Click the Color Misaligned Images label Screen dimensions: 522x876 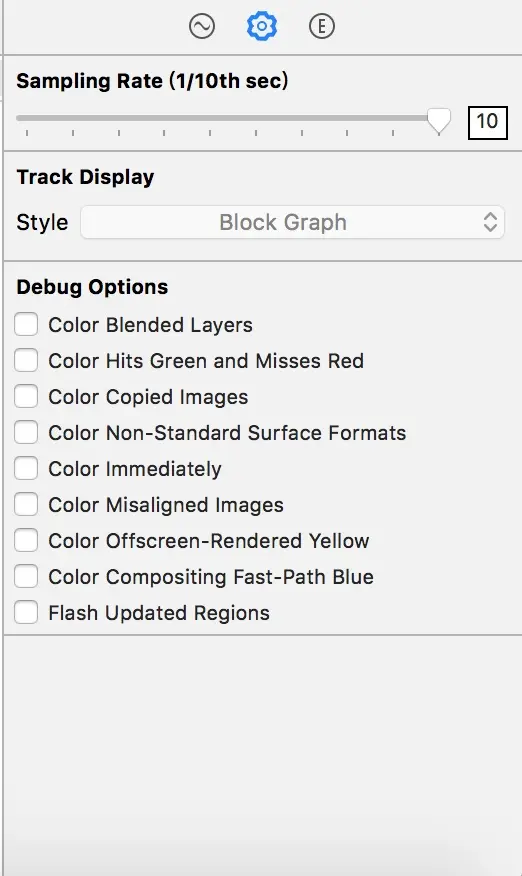click(166, 506)
